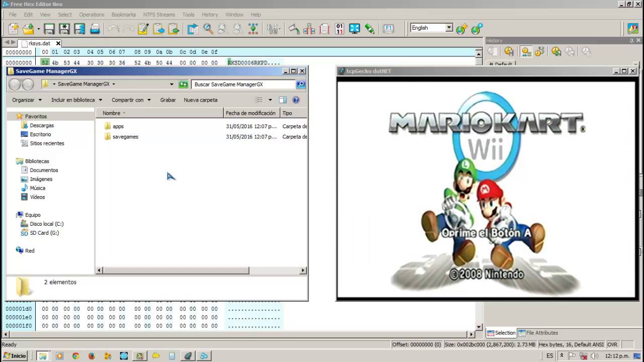Click the colorful icon at toolbar far right
644x362 pixels.
click(x=633, y=29)
